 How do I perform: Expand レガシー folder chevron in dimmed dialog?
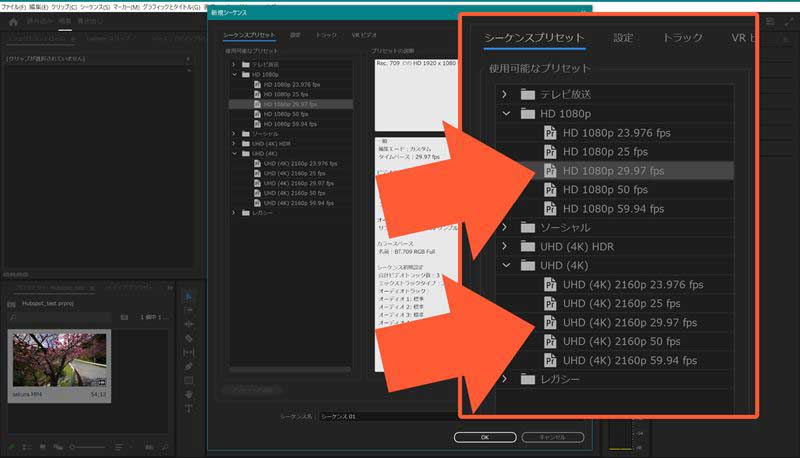tap(234, 213)
